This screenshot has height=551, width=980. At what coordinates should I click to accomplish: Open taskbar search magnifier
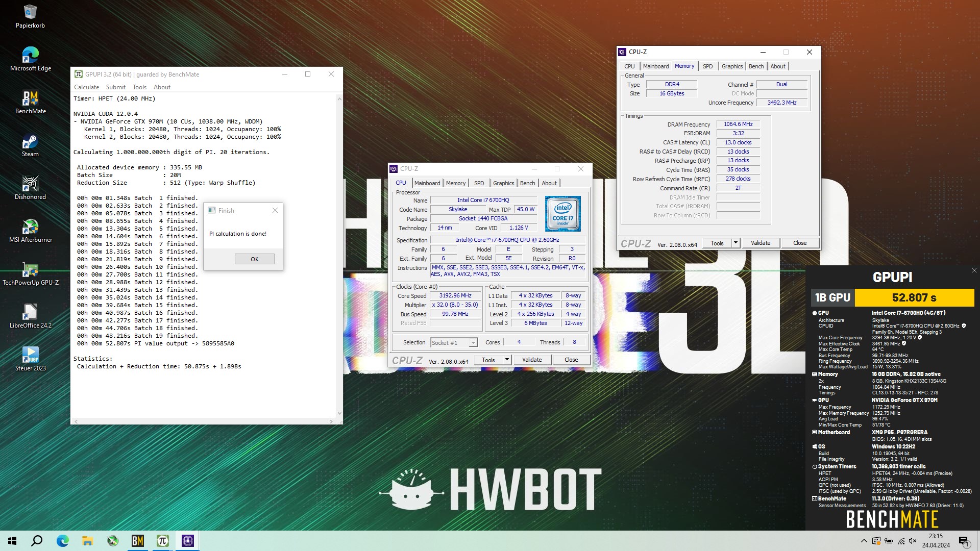coord(37,541)
